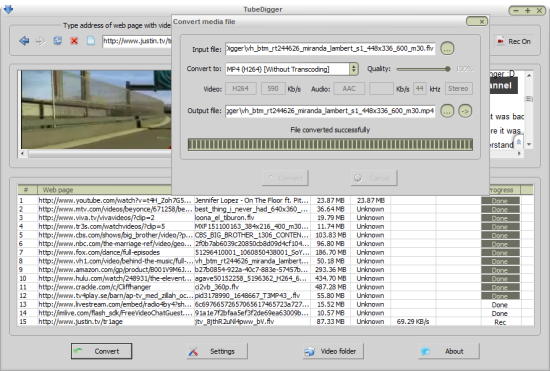550x371 pixels.
Task: Open Settings from the bottom bar
Action: pos(217,351)
